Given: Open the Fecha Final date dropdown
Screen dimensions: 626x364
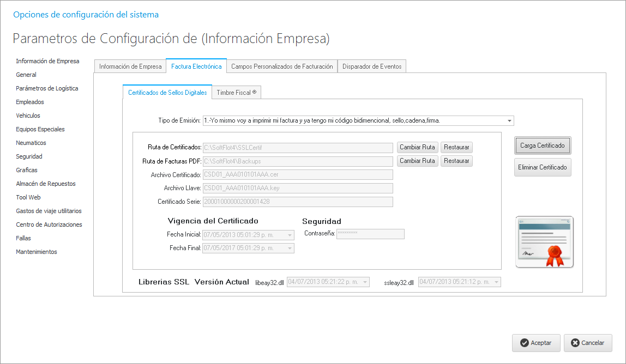Looking at the screenshot, I should [290, 248].
